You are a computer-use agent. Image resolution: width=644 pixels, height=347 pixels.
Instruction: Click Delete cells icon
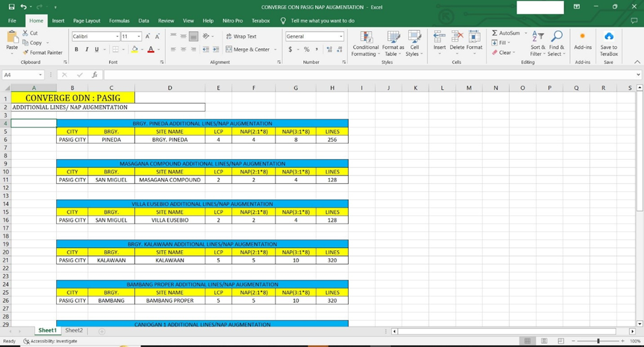[x=457, y=37]
